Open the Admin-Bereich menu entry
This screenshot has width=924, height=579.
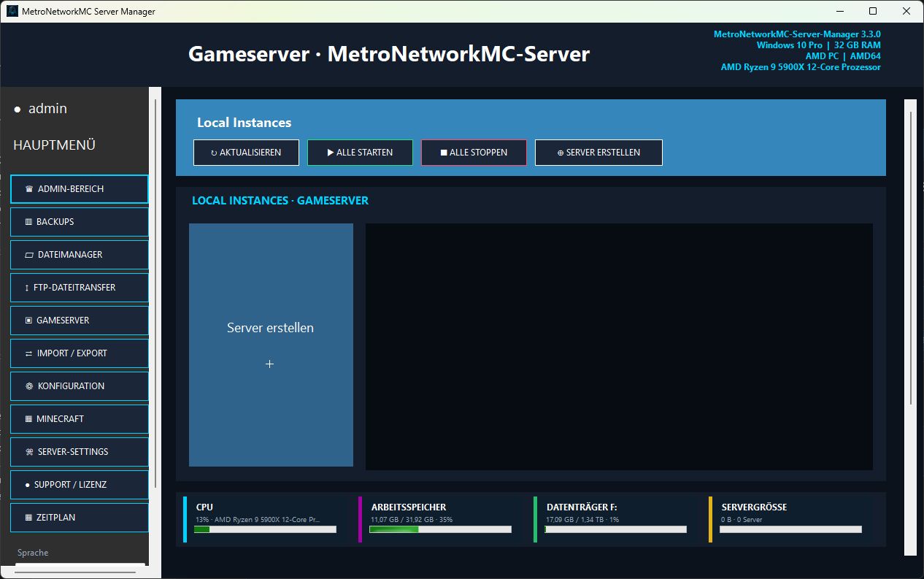(x=80, y=189)
